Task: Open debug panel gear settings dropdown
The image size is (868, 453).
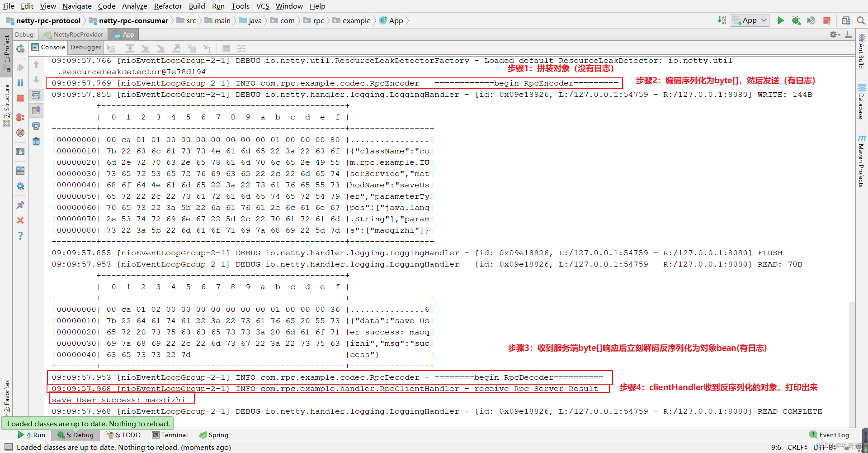Action: pyautogui.click(x=835, y=34)
